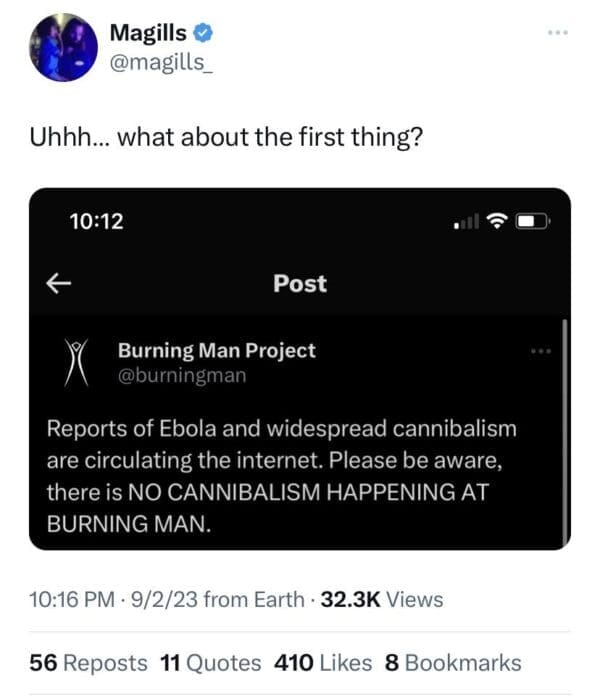
Task: Click the Wi-Fi icon in status bar
Action: pos(496,221)
